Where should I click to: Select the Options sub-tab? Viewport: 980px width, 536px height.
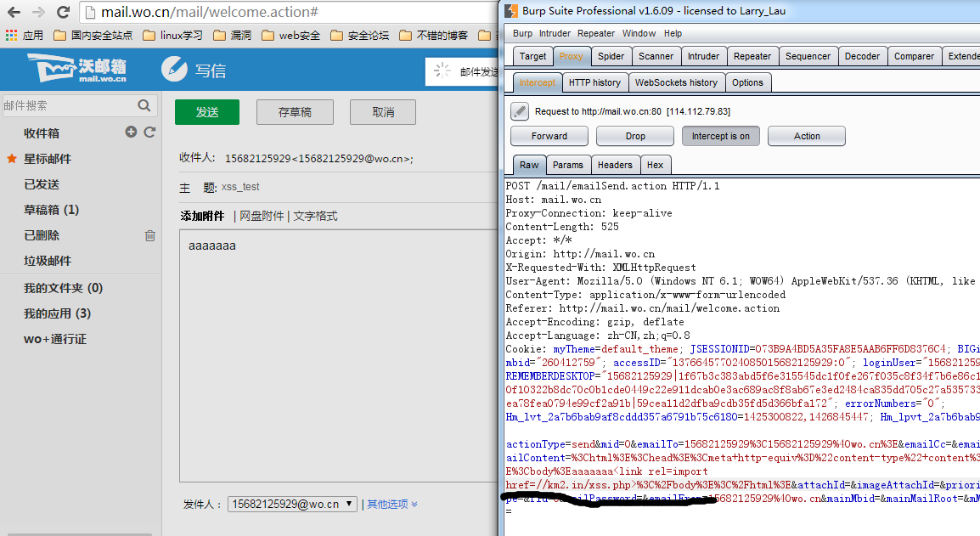[747, 82]
